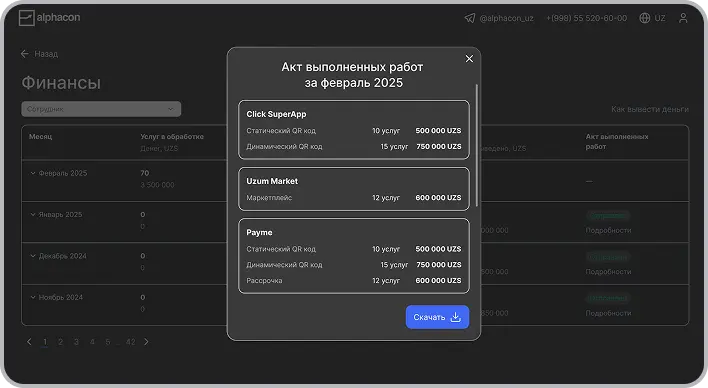This screenshot has width=708, height=388.
Task: Select page 1 in pagination
Action: 45,342
